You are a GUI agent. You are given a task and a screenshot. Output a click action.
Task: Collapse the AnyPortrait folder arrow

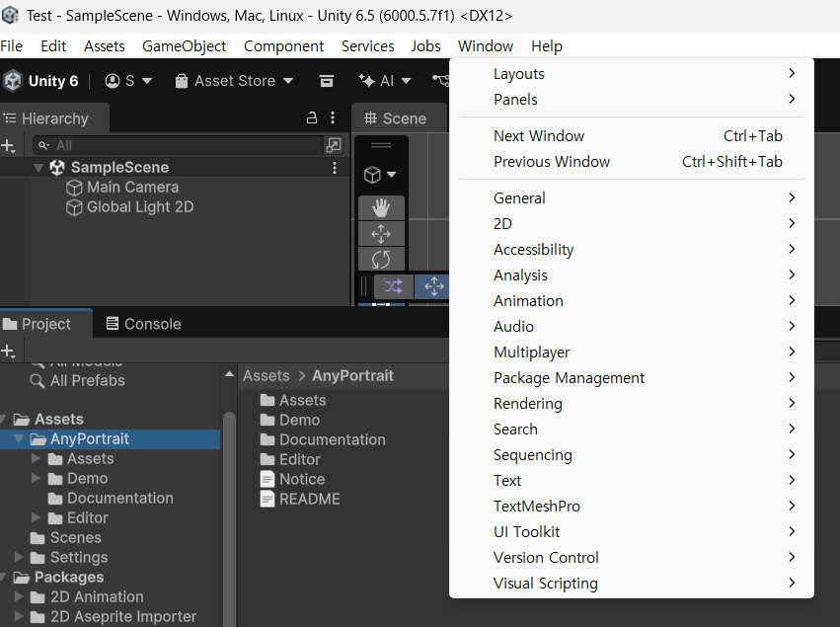click(19, 438)
